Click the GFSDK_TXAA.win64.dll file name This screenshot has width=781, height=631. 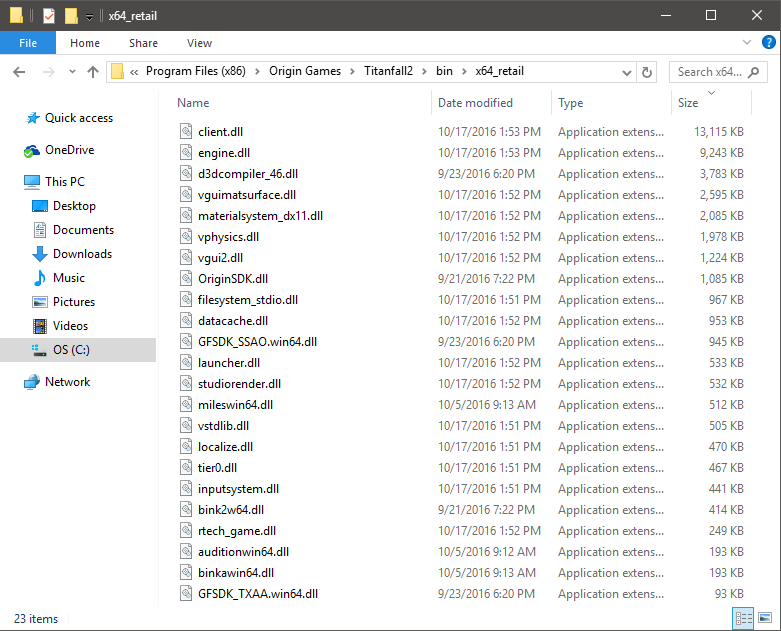[x=258, y=594]
